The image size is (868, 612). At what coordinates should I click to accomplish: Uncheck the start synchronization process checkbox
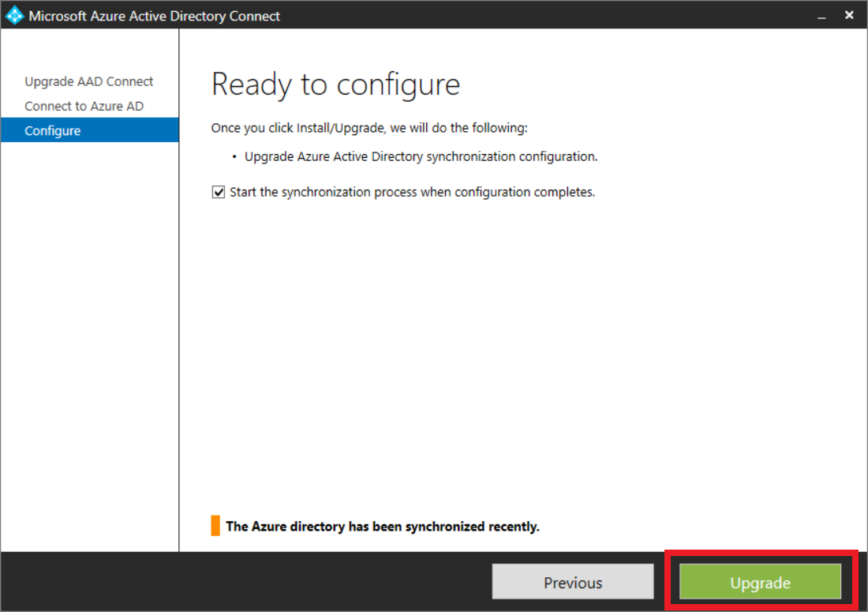click(x=219, y=192)
